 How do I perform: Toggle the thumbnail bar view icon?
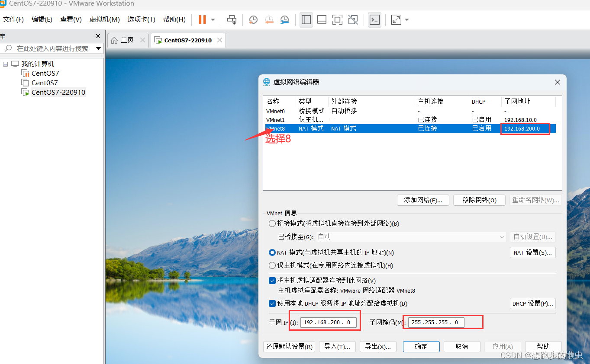(x=322, y=19)
